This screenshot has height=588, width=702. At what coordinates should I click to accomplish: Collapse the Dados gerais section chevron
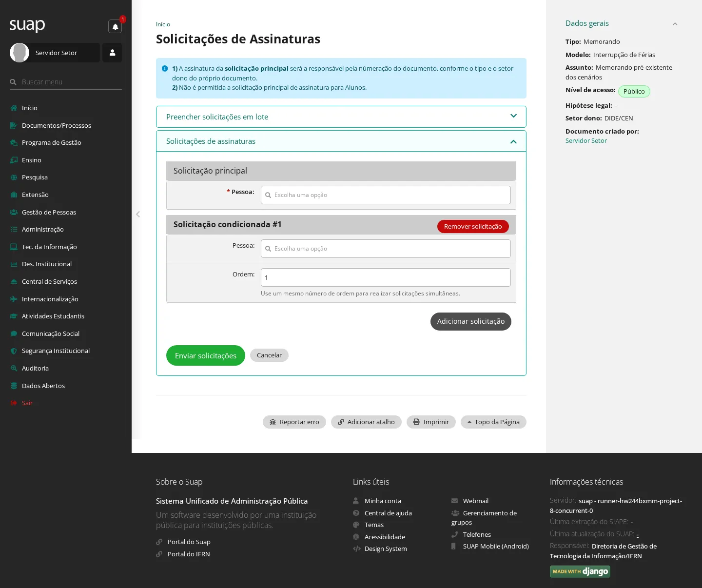pos(675,24)
